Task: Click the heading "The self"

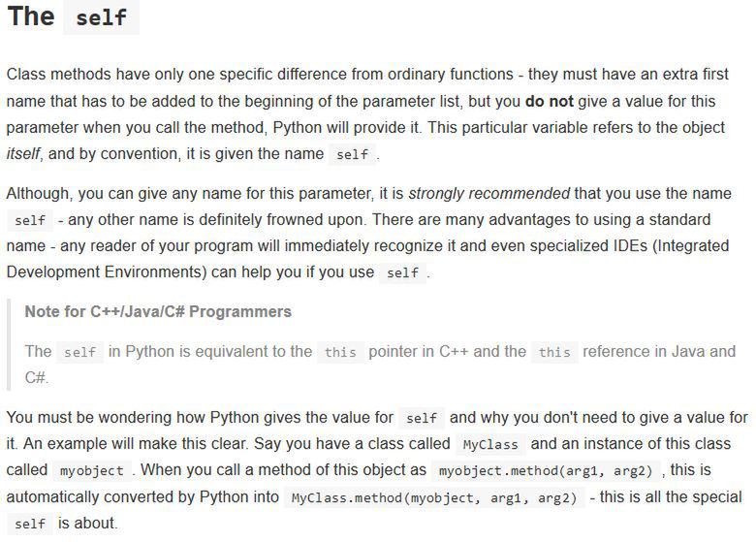Action: coord(73,16)
